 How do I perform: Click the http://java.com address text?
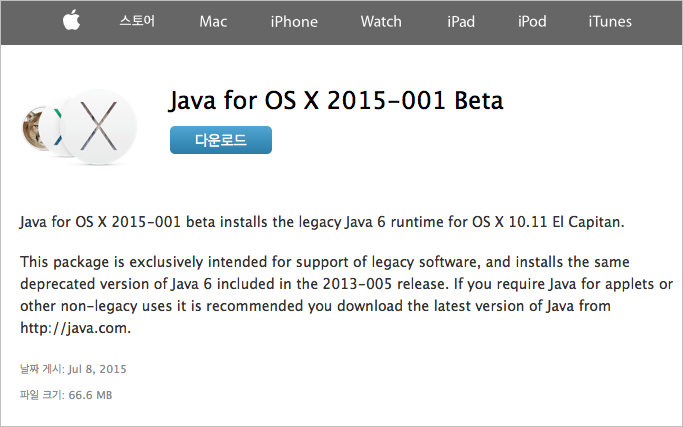tap(75, 328)
